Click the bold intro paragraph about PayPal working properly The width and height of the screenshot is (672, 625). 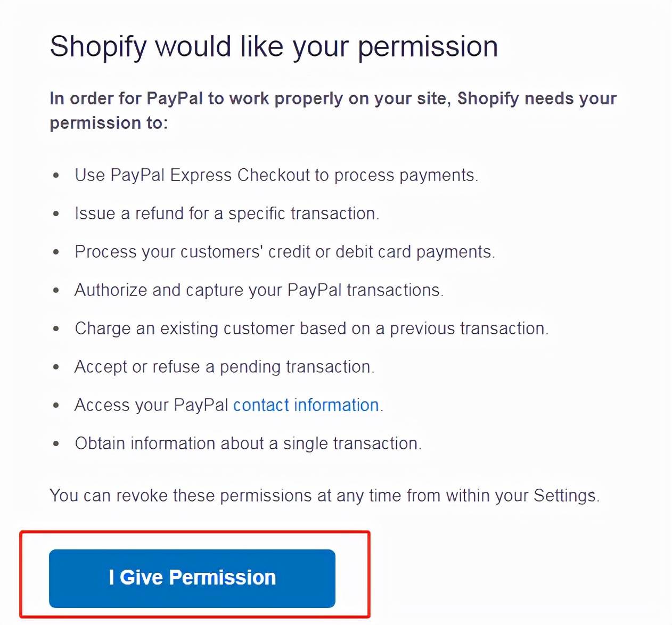[333, 110]
